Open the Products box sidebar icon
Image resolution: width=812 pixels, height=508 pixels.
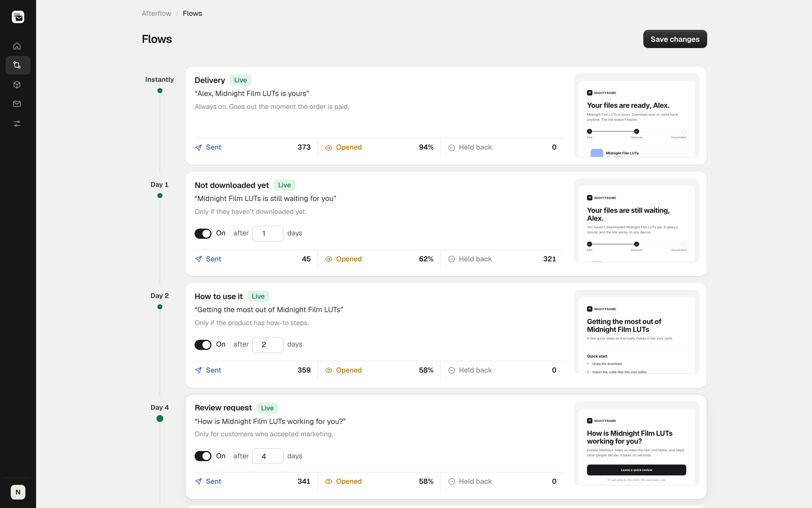pyautogui.click(x=17, y=85)
